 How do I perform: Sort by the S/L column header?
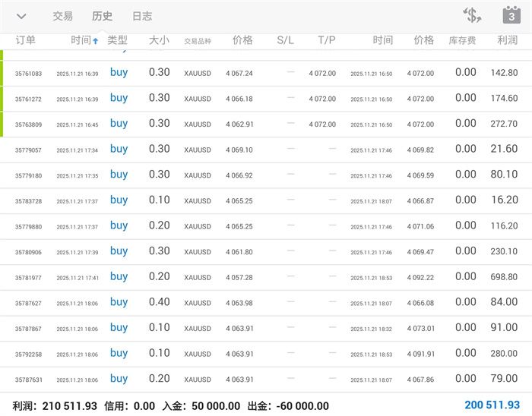point(285,40)
